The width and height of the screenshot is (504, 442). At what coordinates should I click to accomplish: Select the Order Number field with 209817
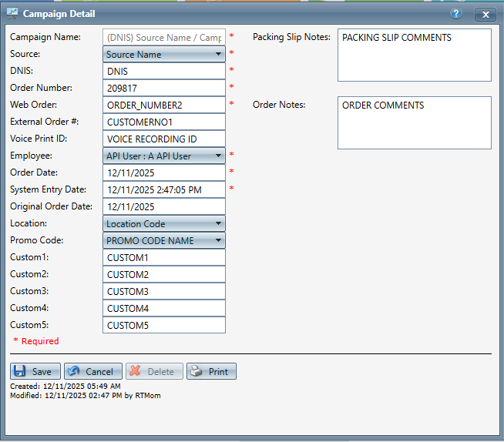163,88
